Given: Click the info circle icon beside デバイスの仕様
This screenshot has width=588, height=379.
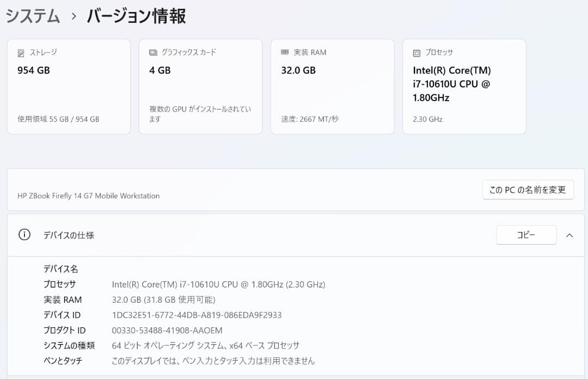Looking at the screenshot, I should 23,235.
